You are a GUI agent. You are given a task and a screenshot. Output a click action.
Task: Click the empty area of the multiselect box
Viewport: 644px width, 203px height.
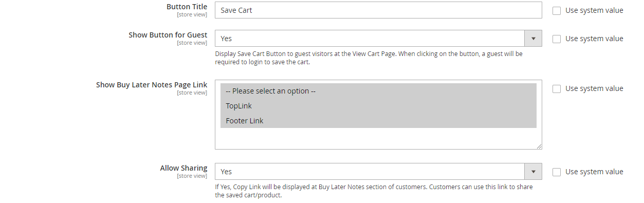coord(378,138)
